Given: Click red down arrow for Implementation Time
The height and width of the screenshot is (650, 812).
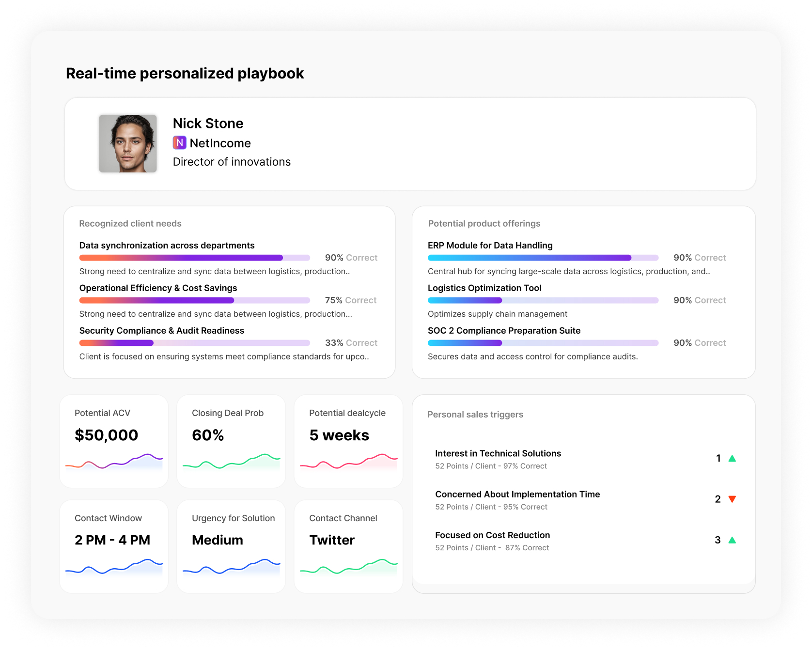Looking at the screenshot, I should pos(732,499).
